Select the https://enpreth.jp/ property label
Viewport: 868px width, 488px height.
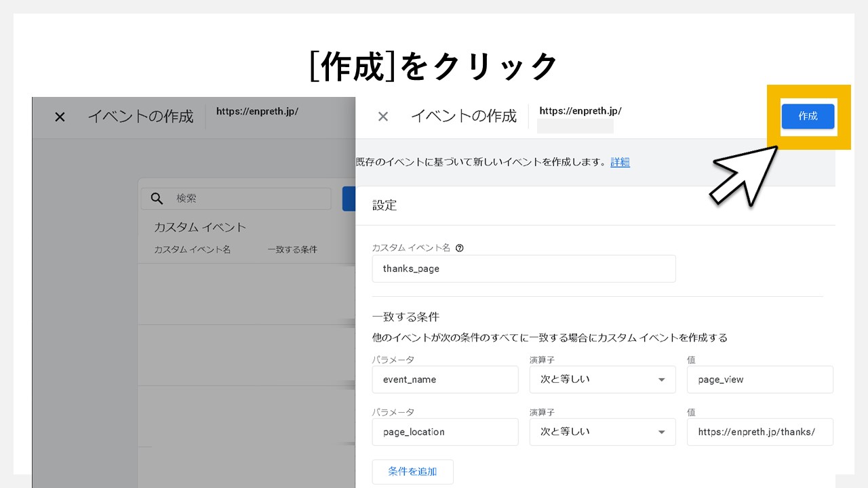click(580, 110)
